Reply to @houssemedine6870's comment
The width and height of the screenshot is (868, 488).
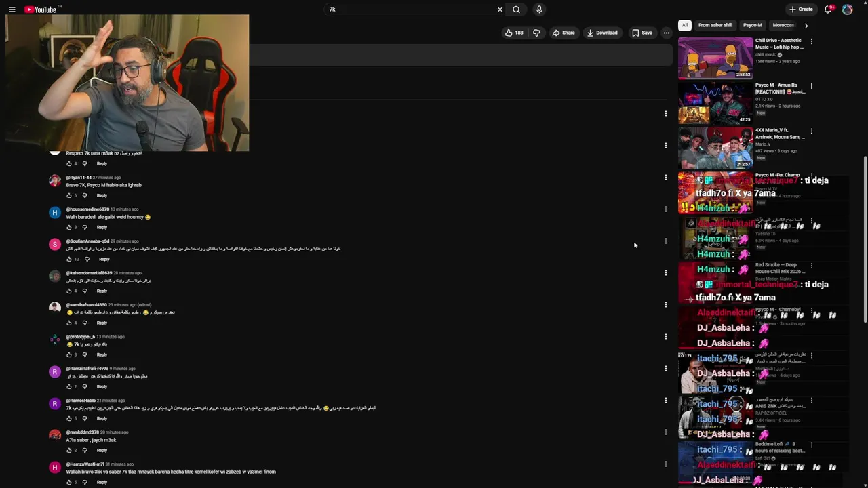pos(102,227)
